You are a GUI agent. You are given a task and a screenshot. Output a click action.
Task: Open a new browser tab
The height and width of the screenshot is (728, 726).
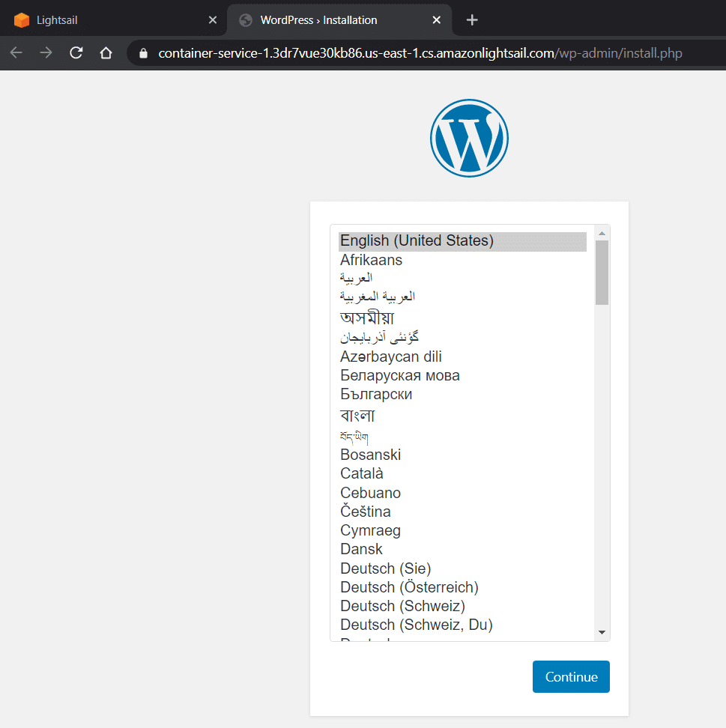[472, 20]
